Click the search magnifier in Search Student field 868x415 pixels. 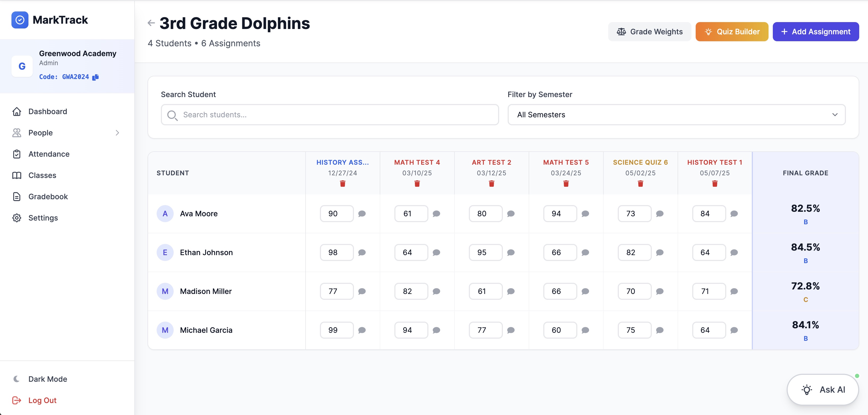(173, 115)
